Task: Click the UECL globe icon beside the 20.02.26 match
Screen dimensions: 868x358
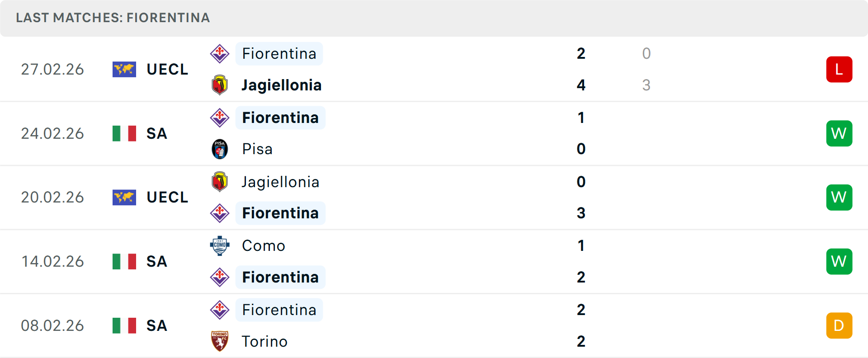Action: click(124, 197)
